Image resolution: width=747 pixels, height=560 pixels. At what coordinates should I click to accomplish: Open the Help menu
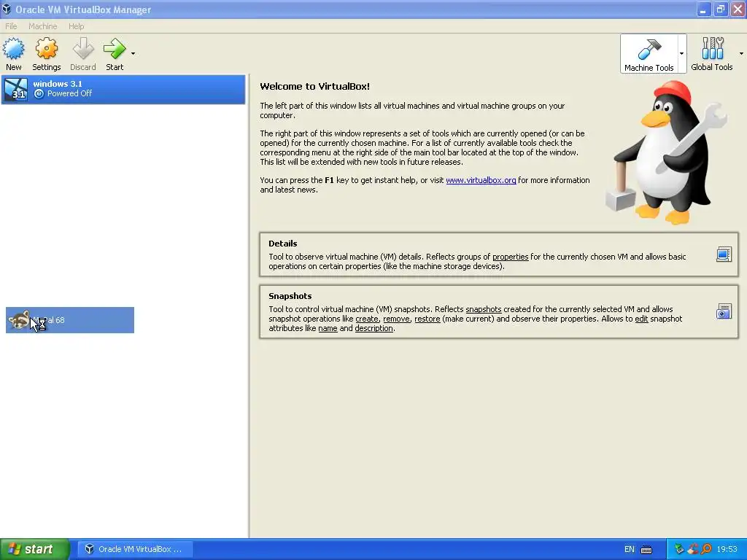coord(76,26)
